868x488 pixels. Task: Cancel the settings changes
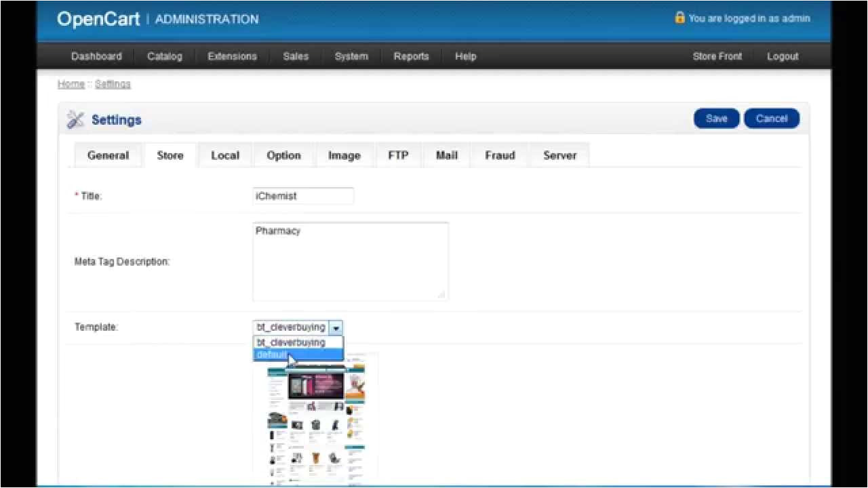[772, 119]
